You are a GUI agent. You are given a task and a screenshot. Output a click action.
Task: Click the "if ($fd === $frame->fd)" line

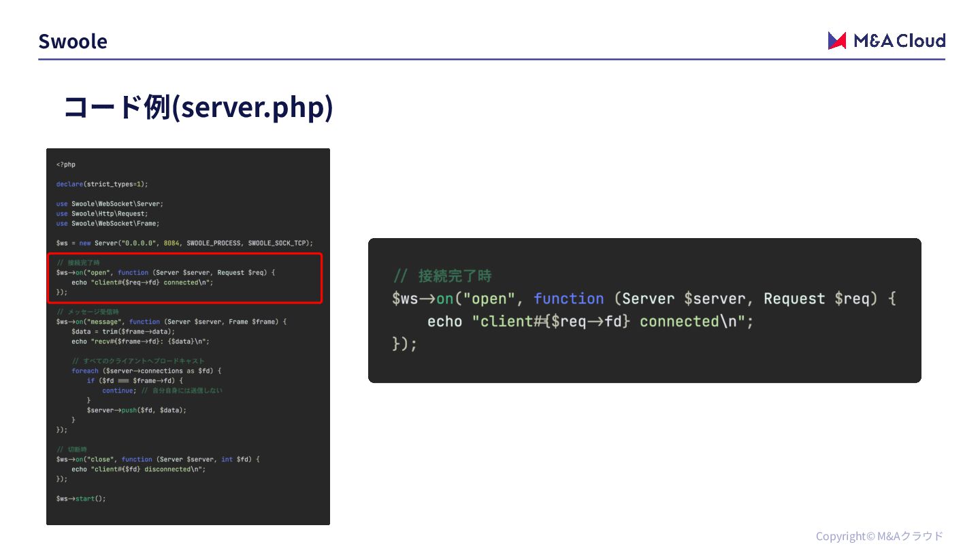point(135,381)
